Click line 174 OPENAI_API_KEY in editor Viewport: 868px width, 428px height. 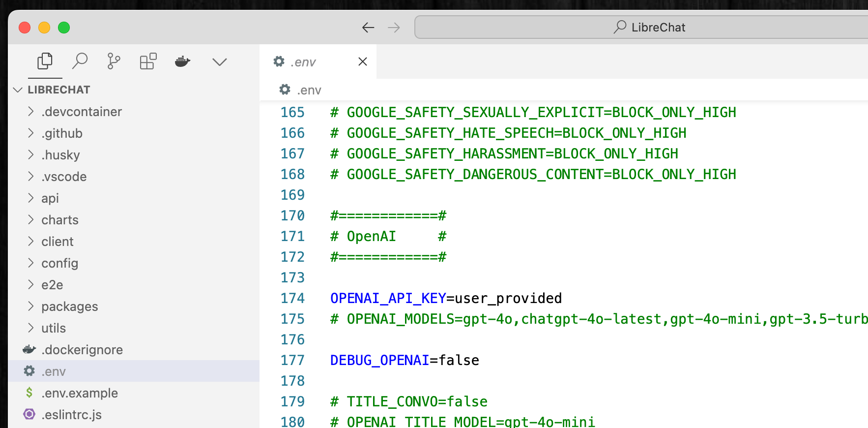pos(388,298)
